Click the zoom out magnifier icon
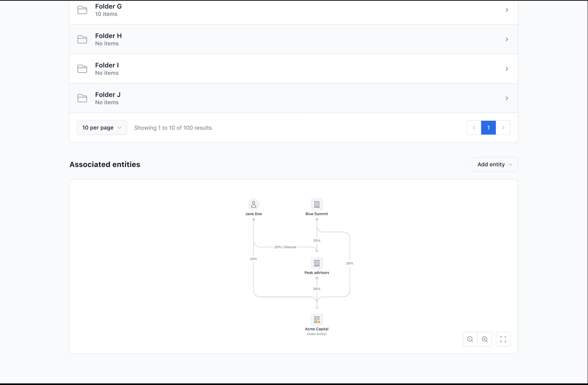Image resolution: width=588 pixels, height=385 pixels. [x=470, y=339]
